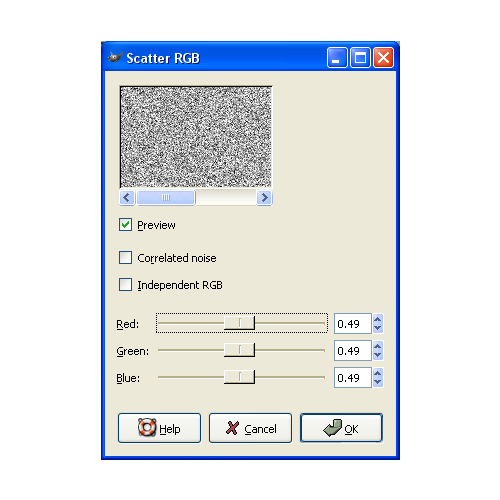
Task: Open Help for Scatter RGB
Action: [x=159, y=428]
